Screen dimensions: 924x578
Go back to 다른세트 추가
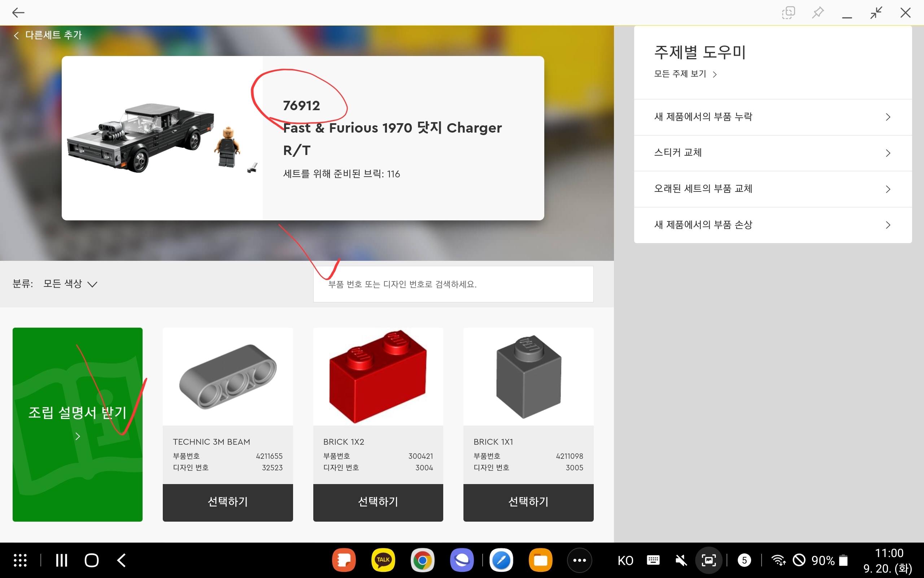pyautogui.click(x=48, y=35)
